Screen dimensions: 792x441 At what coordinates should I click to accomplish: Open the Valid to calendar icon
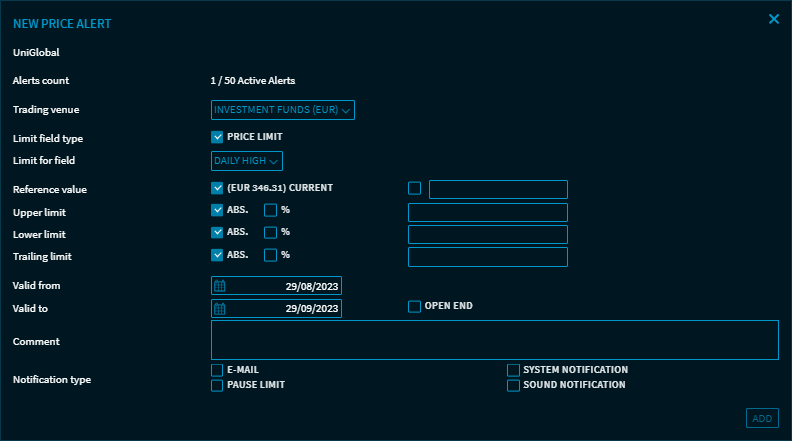220,309
